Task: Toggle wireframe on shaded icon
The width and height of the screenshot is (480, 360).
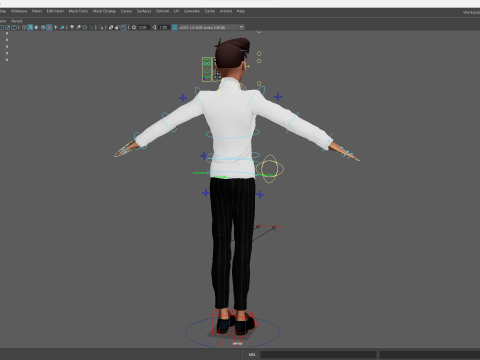Action: coord(43,27)
